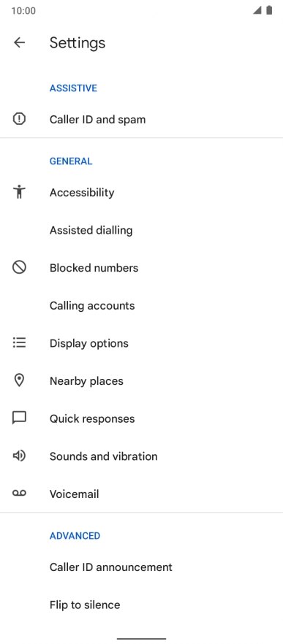The image size is (283, 644).
Task: Open Sounds and vibration settings
Action: click(142, 456)
